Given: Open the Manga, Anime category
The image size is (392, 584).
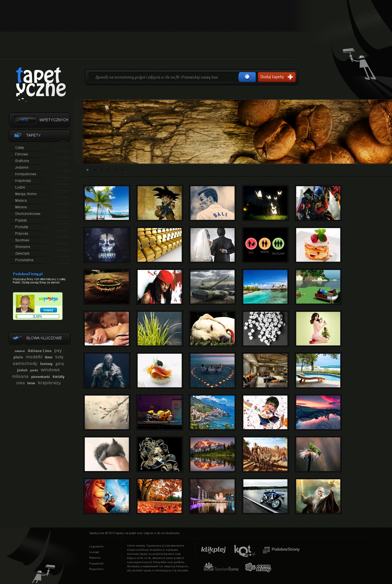Looking at the screenshot, I should click(26, 194).
